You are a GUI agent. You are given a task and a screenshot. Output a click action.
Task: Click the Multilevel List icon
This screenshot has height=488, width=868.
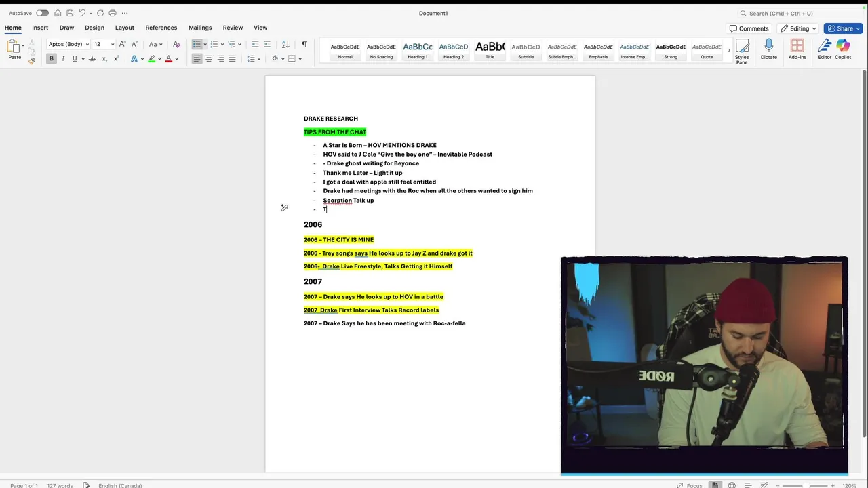point(231,44)
